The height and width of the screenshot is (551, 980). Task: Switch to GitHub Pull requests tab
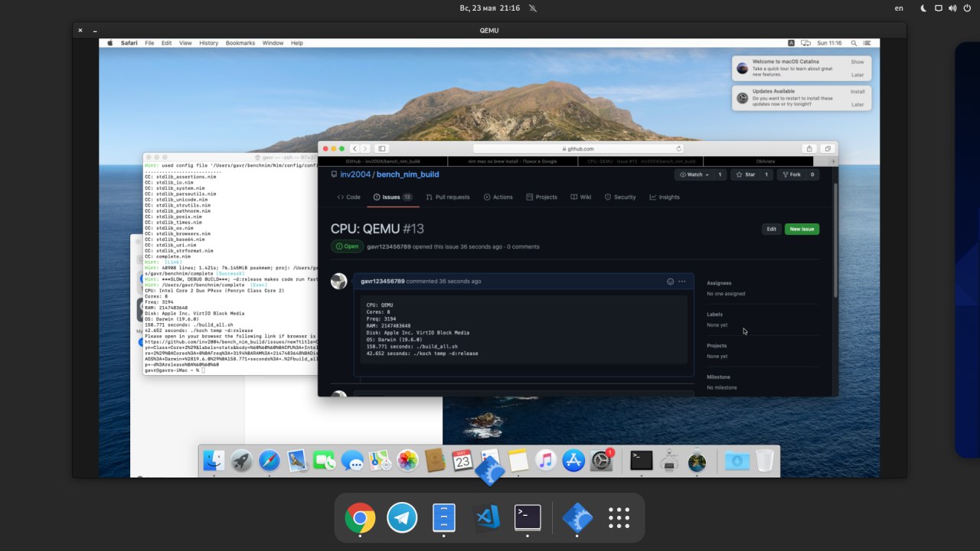coord(448,197)
